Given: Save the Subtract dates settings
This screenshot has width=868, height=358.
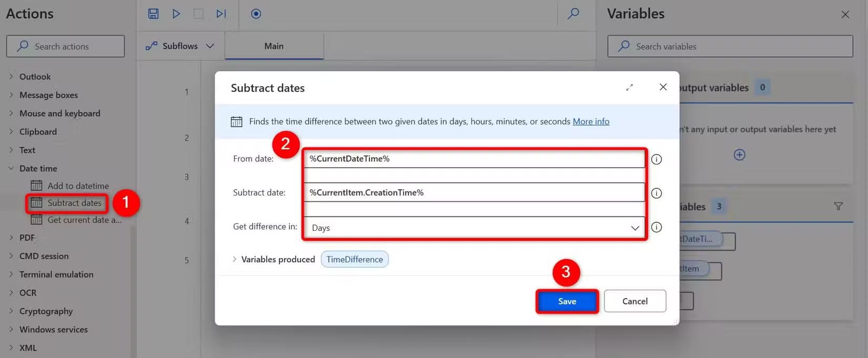Looking at the screenshot, I should point(567,301).
